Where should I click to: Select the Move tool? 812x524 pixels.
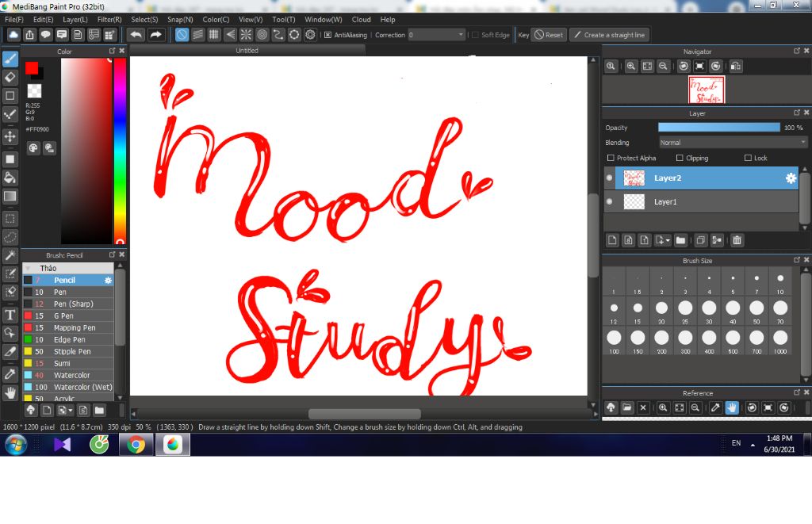pos(10,136)
